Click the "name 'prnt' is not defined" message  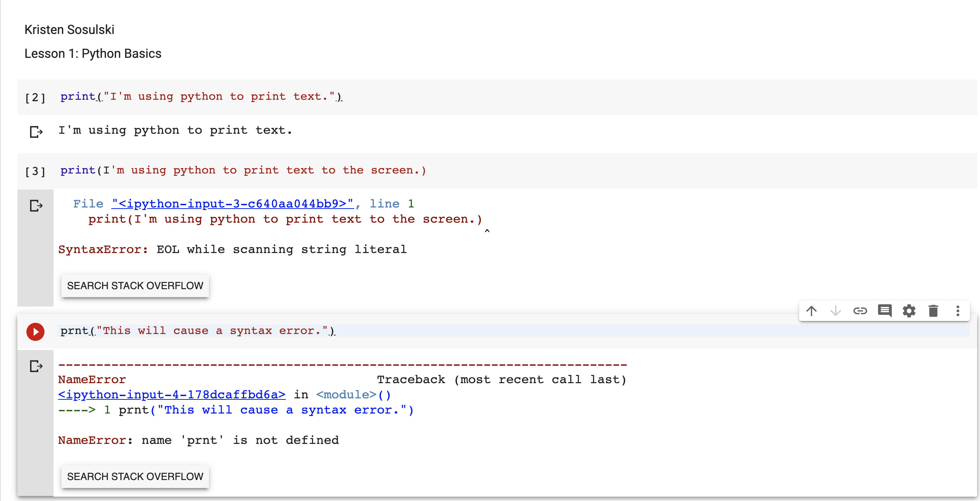(x=240, y=441)
